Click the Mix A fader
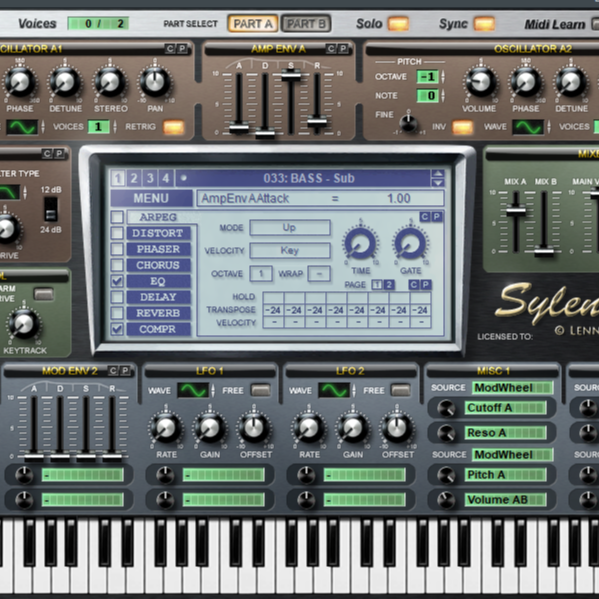This screenshot has height=599, width=599. 516,210
